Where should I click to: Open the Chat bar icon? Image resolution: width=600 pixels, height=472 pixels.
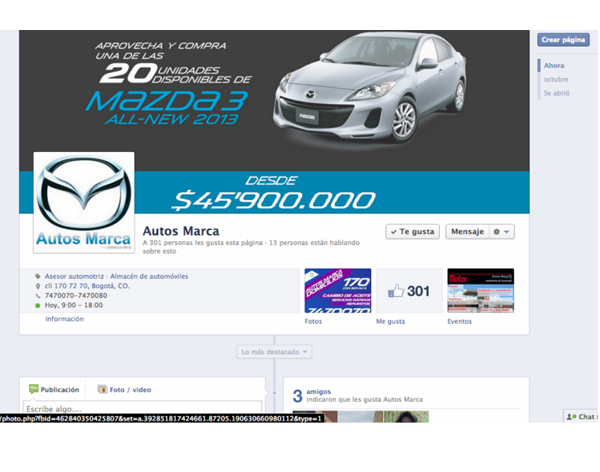click(580, 416)
